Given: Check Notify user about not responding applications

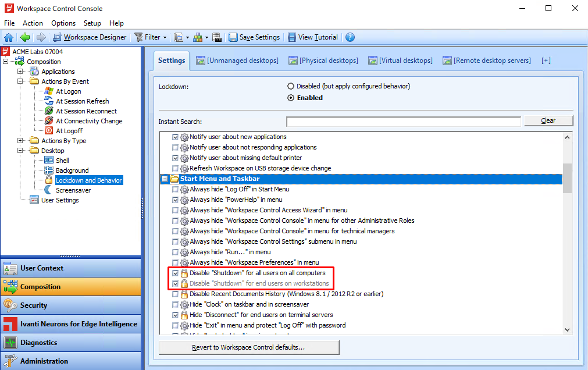Looking at the screenshot, I should [175, 147].
